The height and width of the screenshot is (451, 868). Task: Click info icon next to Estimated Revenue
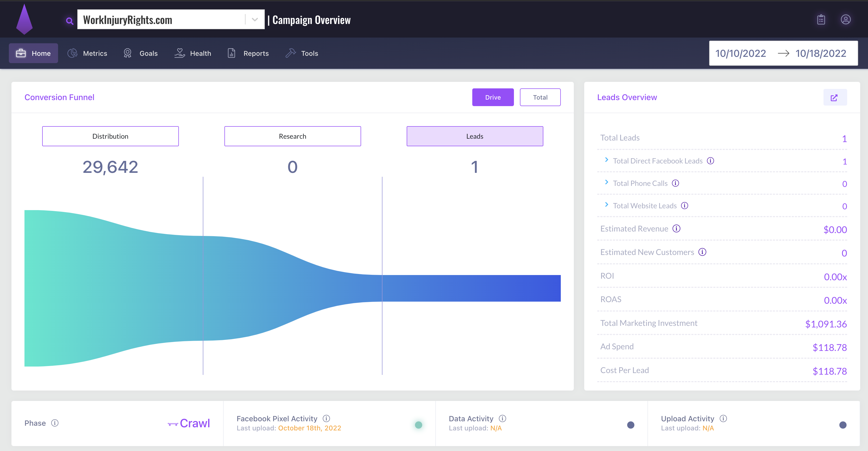(x=676, y=228)
